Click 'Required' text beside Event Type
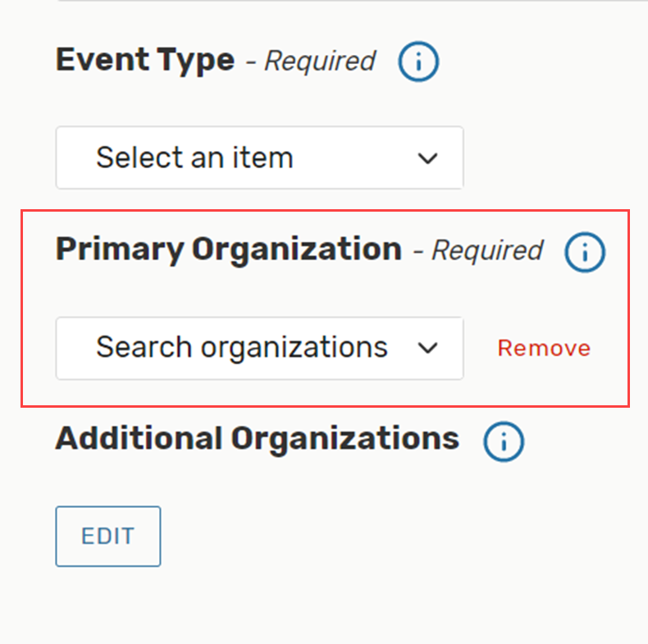Image resolution: width=648 pixels, height=644 pixels. pyautogui.click(x=320, y=62)
